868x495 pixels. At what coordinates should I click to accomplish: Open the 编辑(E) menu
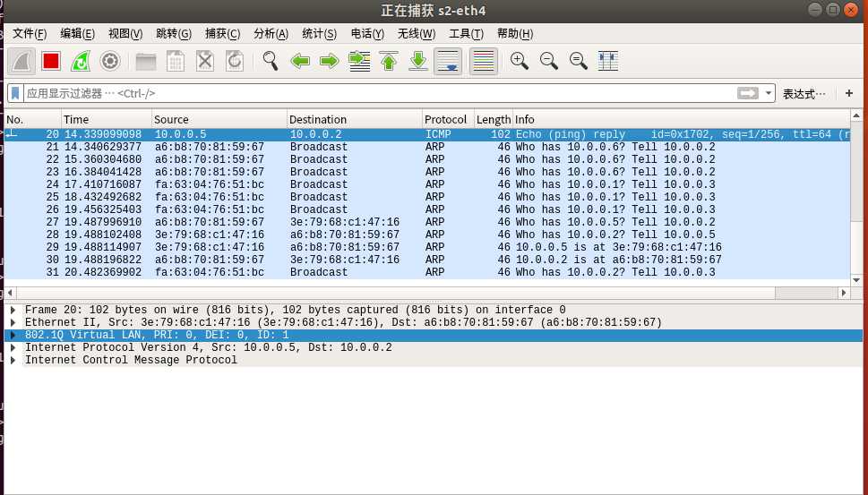[78, 34]
